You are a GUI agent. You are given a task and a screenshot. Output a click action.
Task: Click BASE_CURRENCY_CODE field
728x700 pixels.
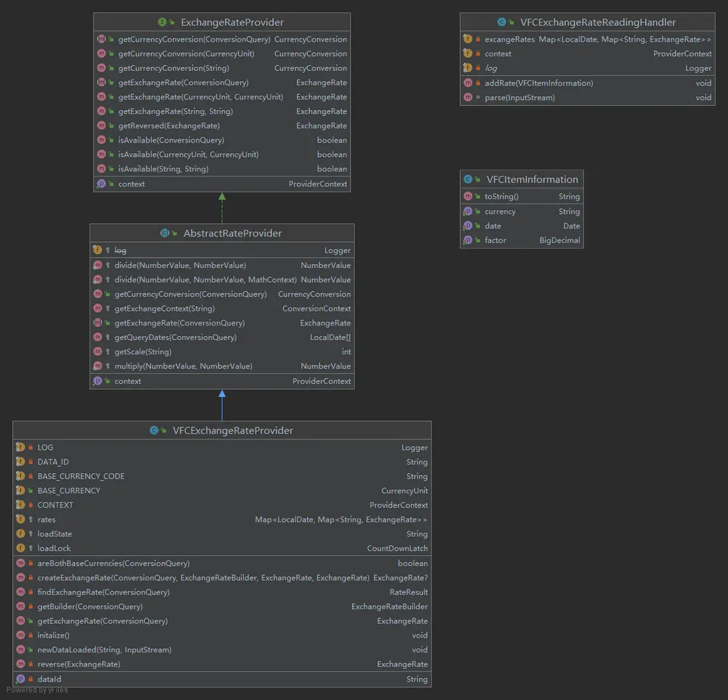coord(222,476)
